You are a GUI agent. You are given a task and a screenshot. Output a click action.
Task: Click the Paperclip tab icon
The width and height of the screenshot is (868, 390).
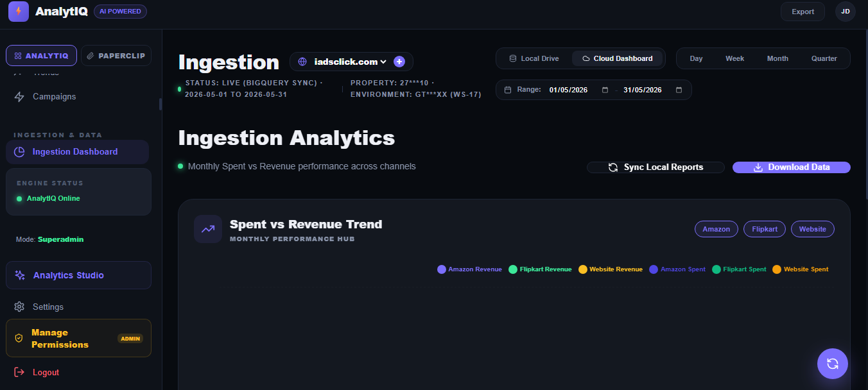[x=91, y=56]
